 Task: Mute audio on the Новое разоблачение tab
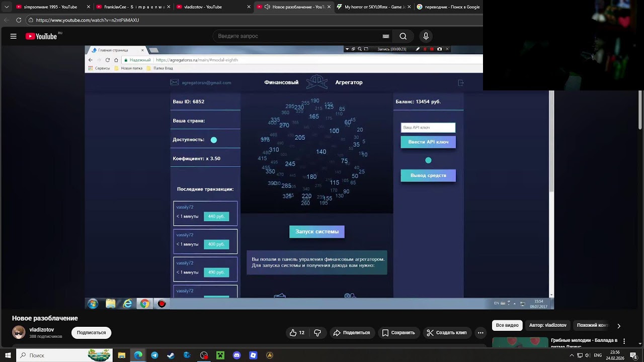(267, 7)
